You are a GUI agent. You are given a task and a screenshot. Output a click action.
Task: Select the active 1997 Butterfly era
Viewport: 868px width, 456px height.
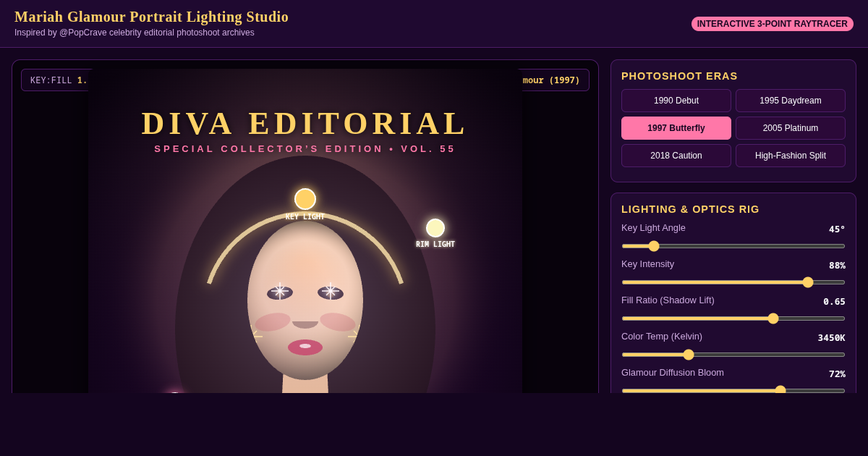(676, 128)
